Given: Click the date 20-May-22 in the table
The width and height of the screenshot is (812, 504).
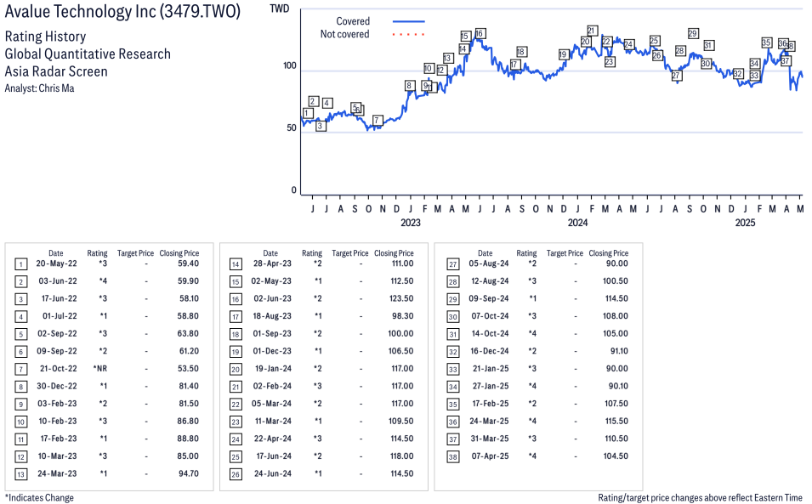Looking at the screenshot, I should (56, 263).
